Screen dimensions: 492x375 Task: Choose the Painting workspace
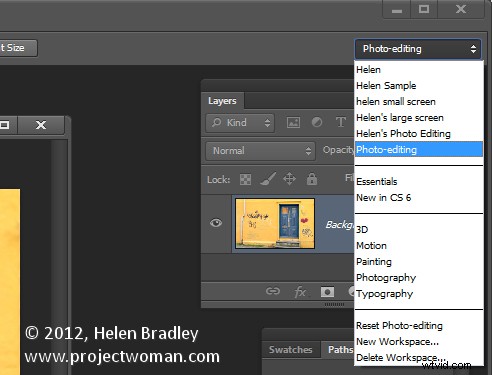point(419,261)
